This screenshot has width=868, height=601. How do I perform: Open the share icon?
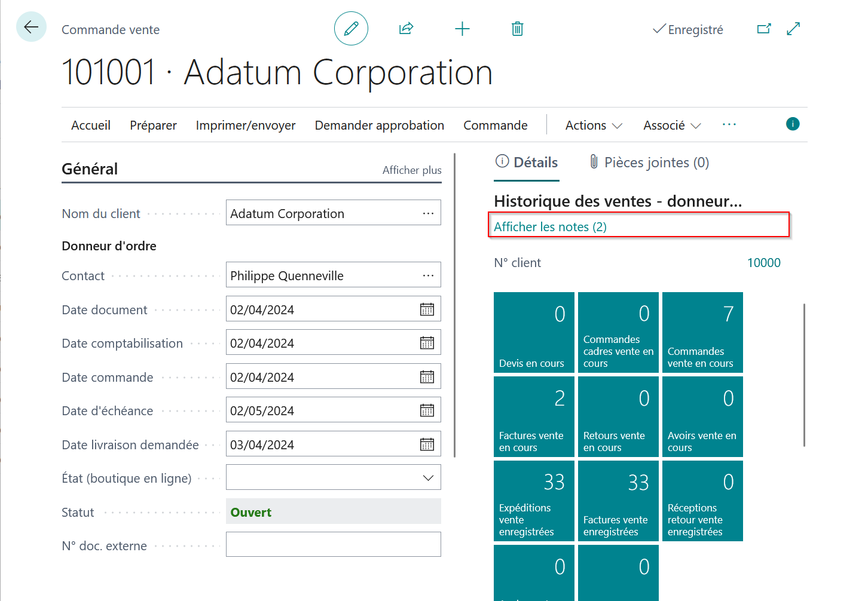pyautogui.click(x=406, y=29)
